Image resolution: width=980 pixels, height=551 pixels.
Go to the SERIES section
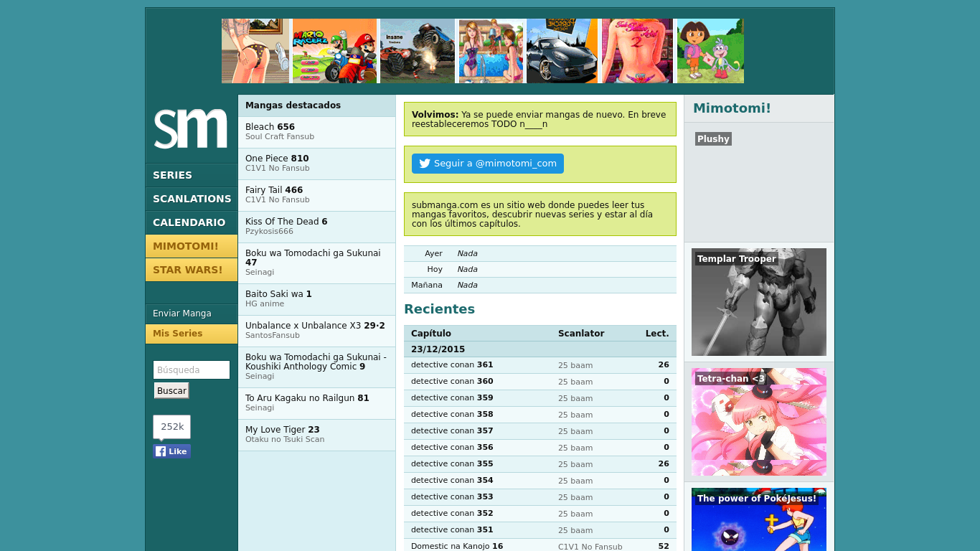tap(192, 175)
